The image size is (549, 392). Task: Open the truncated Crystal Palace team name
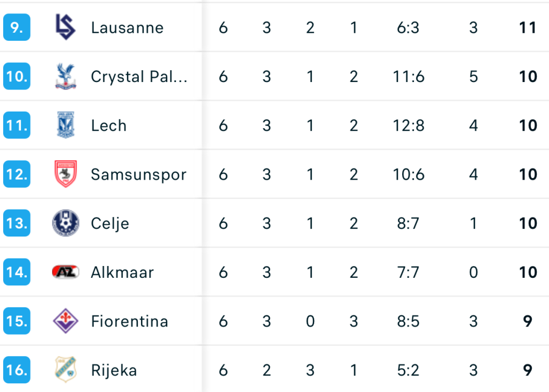pos(139,77)
